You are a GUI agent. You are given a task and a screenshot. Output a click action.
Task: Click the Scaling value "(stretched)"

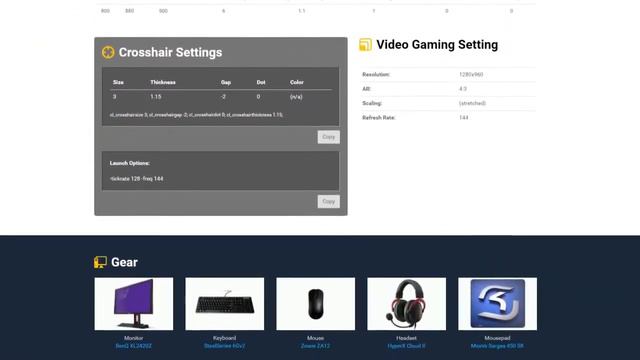[472, 103]
